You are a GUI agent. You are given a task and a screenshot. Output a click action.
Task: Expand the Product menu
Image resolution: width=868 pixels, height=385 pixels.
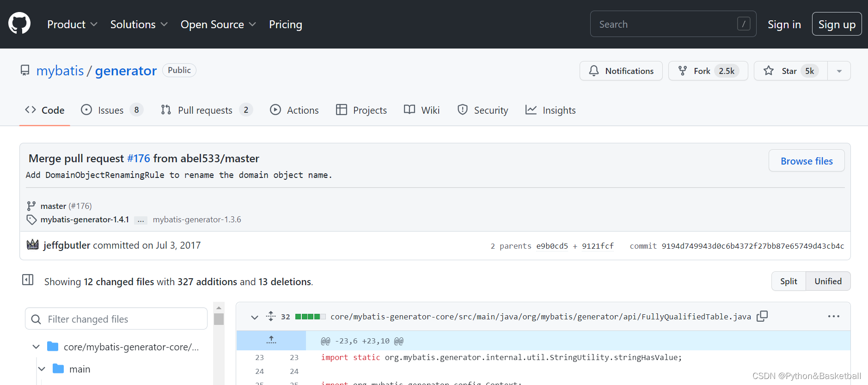tap(72, 24)
